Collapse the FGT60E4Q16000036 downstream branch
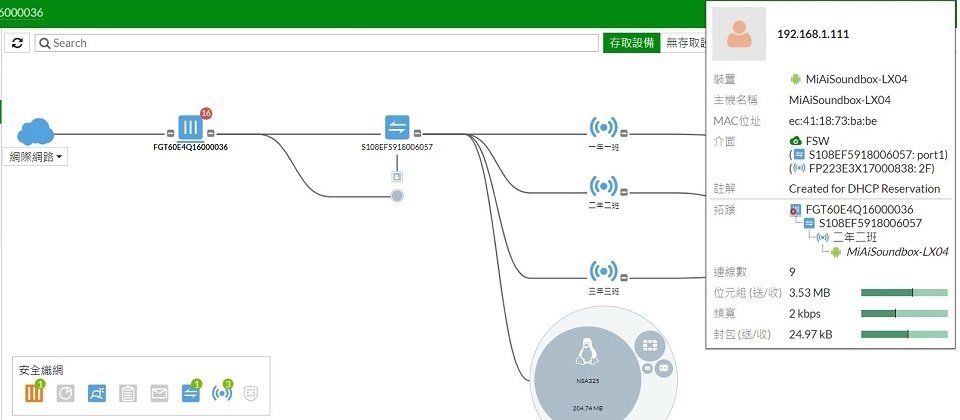Screen dimensions: 960x420 211,133
